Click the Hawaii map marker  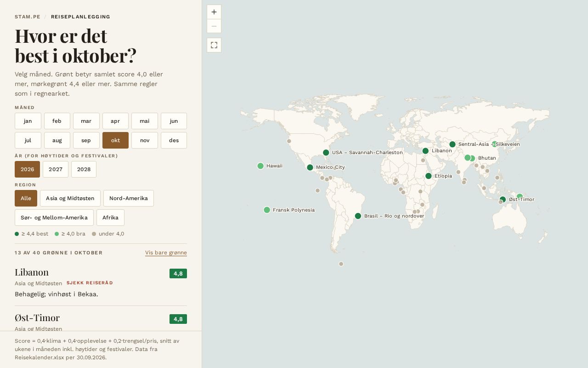click(x=260, y=166)
